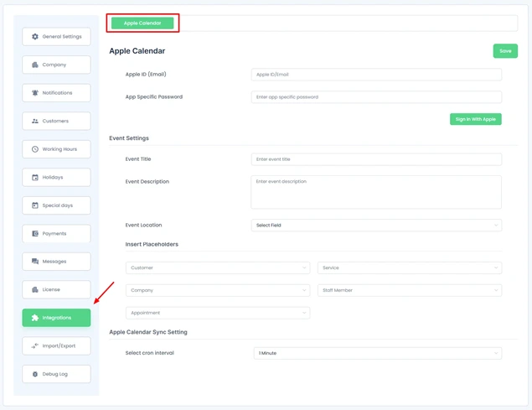Open the Event Location Select Field dropdown
The height and width of the screenshot is (410, 532).
[376, 226]
